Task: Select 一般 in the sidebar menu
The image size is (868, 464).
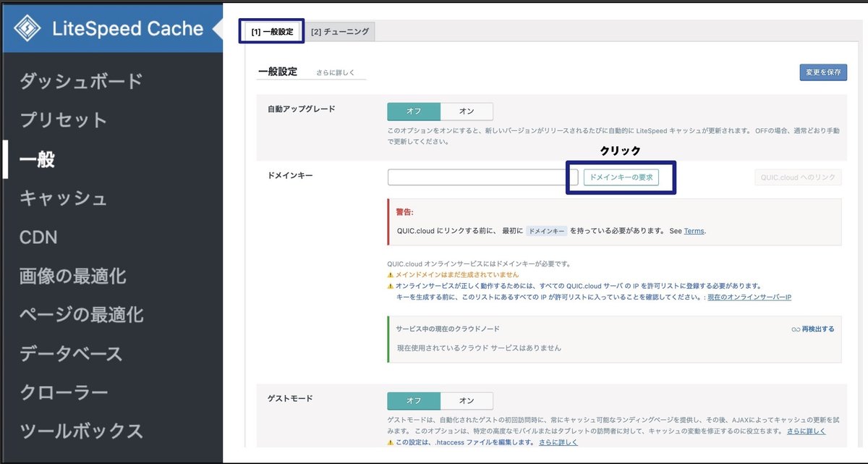Action: tap(38, 159)
